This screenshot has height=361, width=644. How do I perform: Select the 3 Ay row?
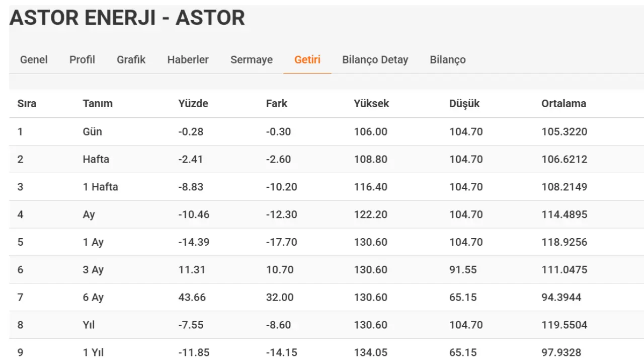(327, 270)
